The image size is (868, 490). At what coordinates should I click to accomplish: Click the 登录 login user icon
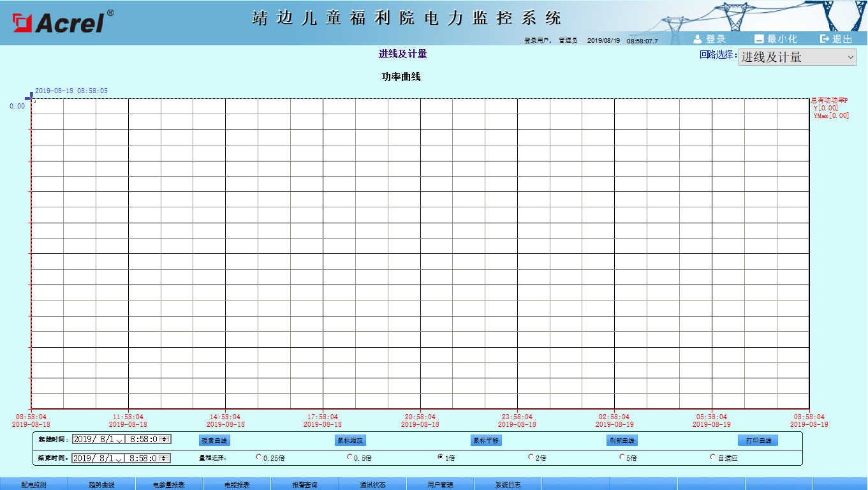[698, 39]
